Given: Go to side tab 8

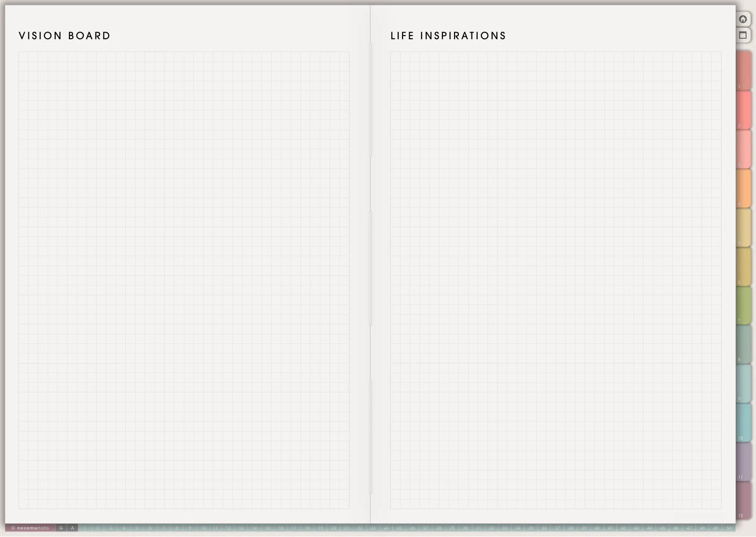Looking at the screenshot, I should tap(743, 345).
